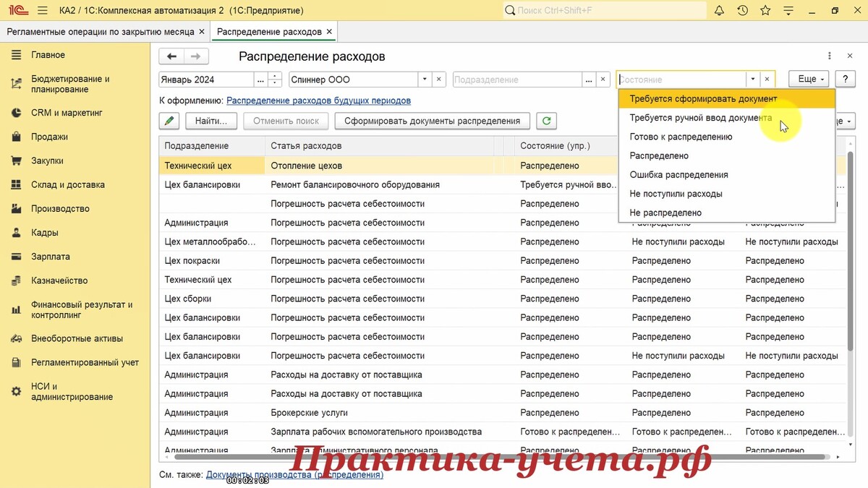Image resolution: width=868 pixels, height=488 pixels.
Task: Open the notifications bell icon
Action: pos(719,11)
